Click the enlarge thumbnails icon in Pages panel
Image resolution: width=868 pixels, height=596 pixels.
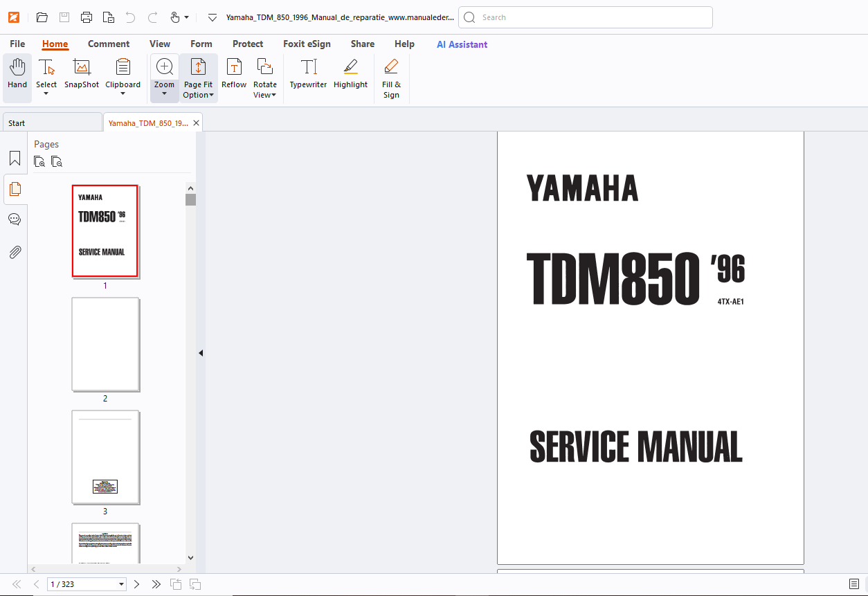click(x=39, y=162)
